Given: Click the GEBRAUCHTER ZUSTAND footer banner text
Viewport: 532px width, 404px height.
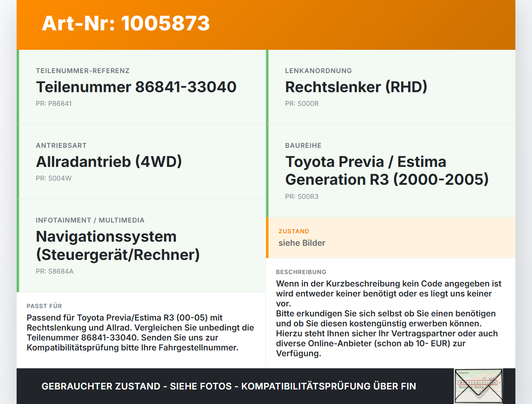Looking at the screenshot, I should point(229,386).
